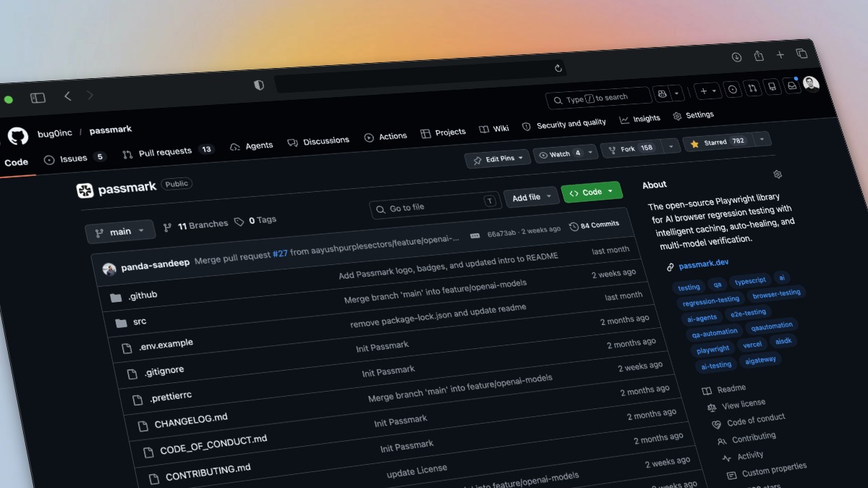Go back in Safari history
This screenshot has width=868, height=488.
point(67,96)
